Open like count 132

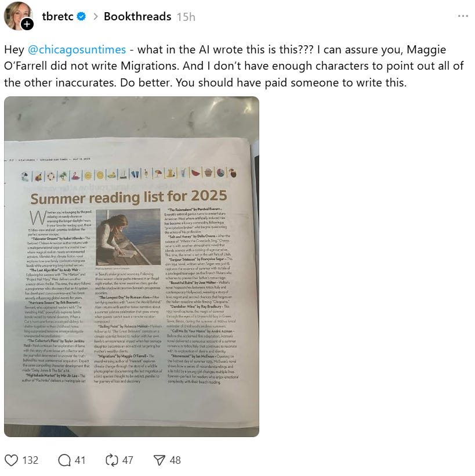[30, 460]
